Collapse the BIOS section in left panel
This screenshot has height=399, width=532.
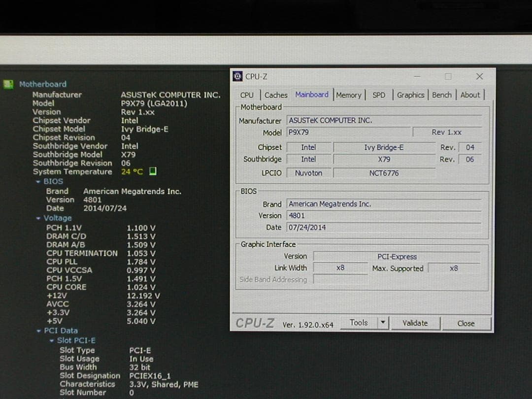pos(38,181)
